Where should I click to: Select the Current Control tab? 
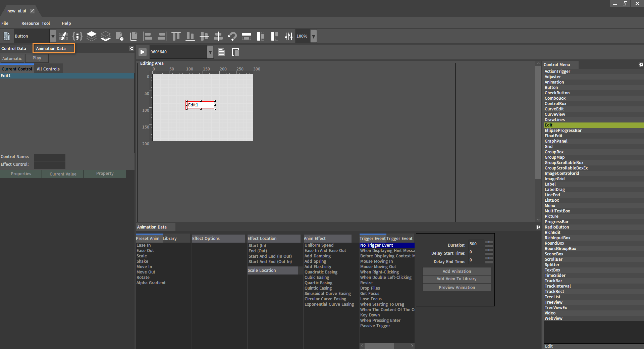[x=17, y=69]
